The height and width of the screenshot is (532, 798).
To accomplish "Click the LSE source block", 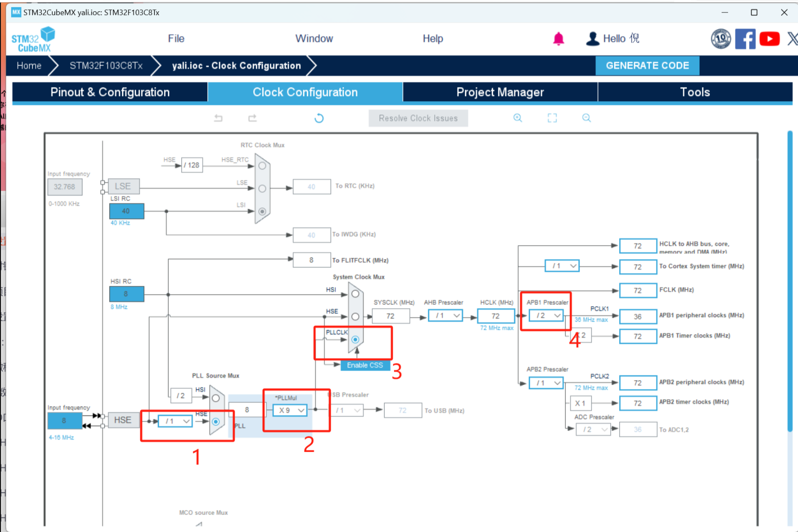I will point(123,187).
